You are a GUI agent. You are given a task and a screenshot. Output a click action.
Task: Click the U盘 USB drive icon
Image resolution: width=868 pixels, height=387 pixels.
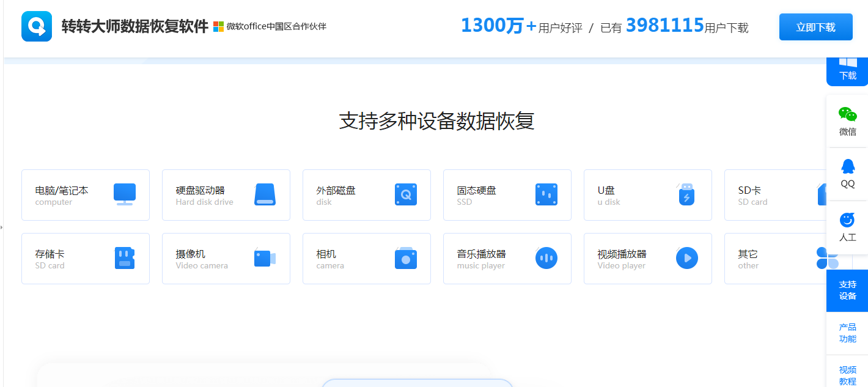pos(686,195)
